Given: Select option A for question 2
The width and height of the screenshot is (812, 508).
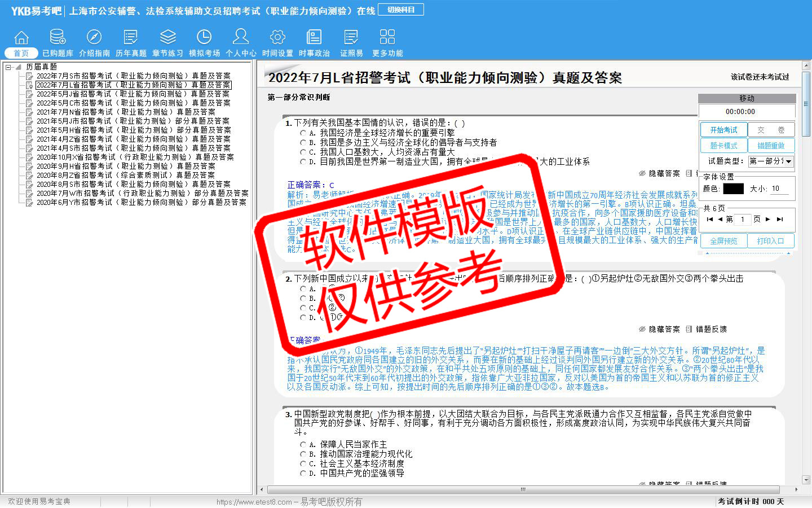Looking at the screenshot, I should point(303,289).
